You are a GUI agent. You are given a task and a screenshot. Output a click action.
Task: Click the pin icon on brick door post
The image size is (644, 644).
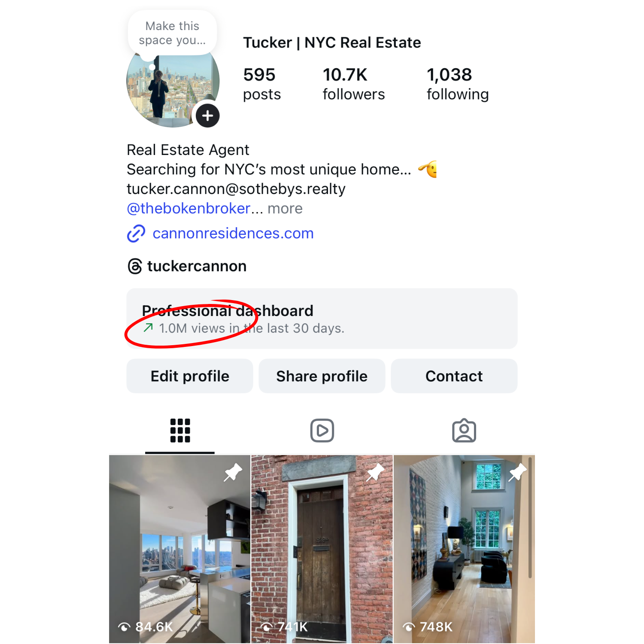coord(375,473)
